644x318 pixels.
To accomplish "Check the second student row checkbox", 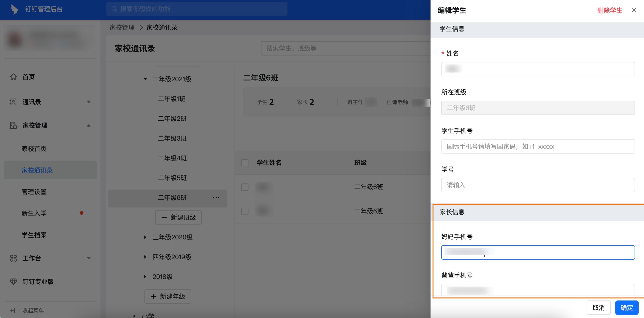I will (245, 211).
